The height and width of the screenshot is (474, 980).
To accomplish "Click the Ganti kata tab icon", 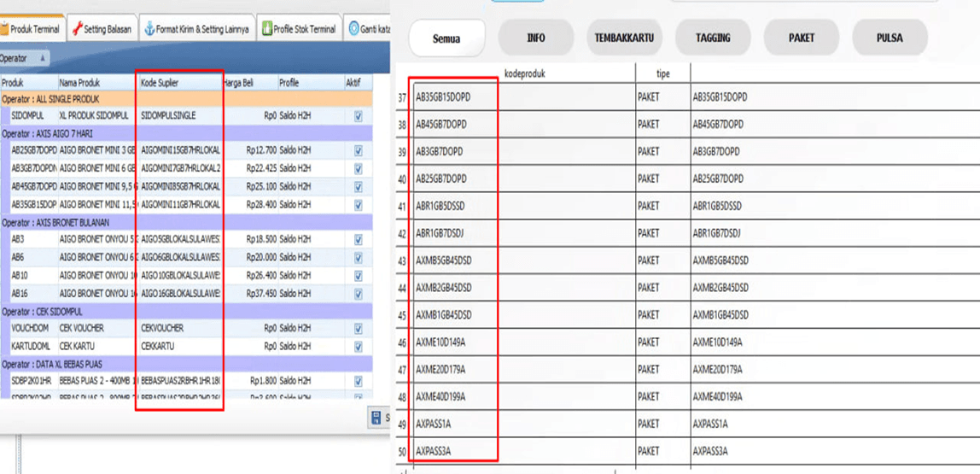I will tap(353, 29).
